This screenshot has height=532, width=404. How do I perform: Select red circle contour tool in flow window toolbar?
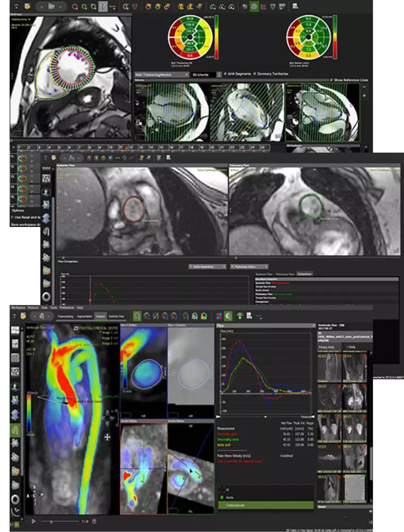click(90, 158)
